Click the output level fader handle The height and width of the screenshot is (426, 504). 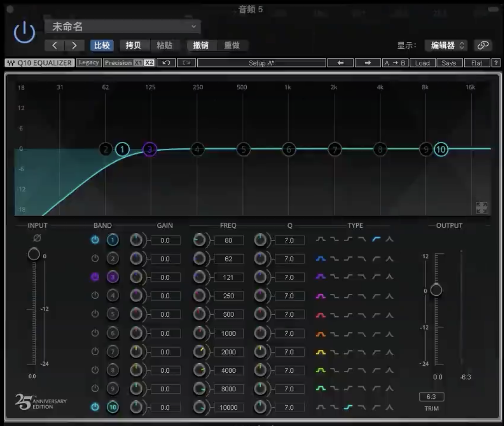[x=436, y=290]
